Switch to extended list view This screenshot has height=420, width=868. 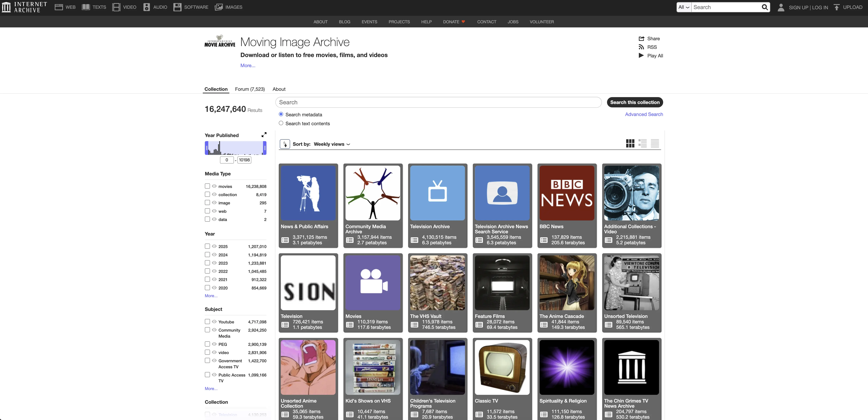[643, 143]
